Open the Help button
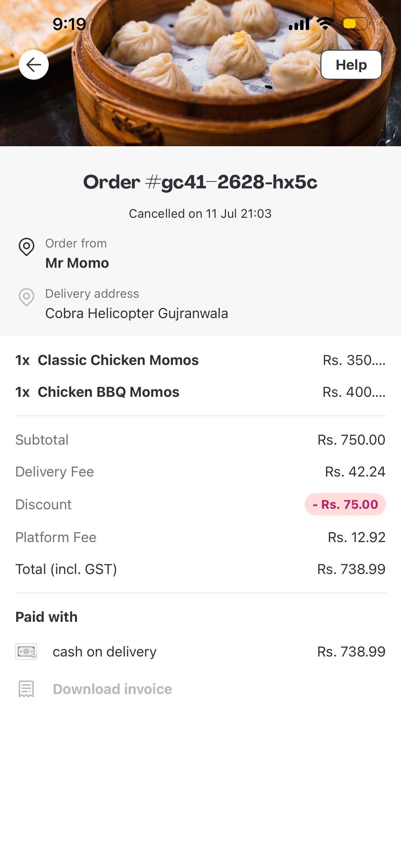This screenshot has height=868, width=401. [351, 65]
